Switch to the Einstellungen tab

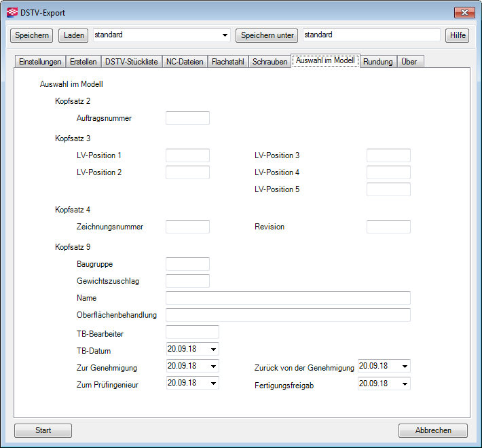[x=40, y=62]
